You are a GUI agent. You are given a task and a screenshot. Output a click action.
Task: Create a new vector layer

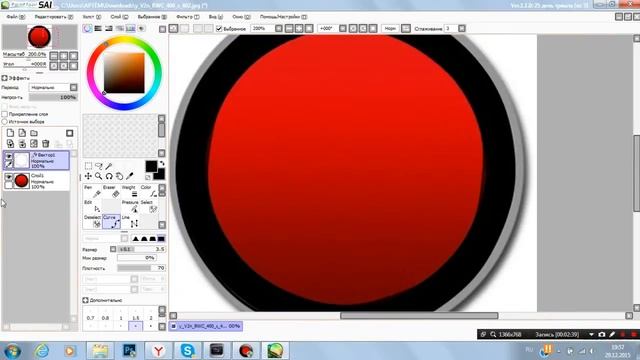coord(22,133)
